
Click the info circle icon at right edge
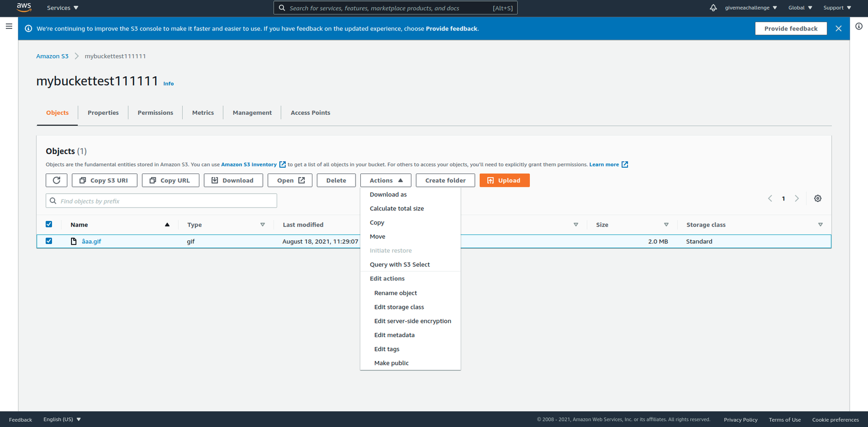tap(859, 26)
